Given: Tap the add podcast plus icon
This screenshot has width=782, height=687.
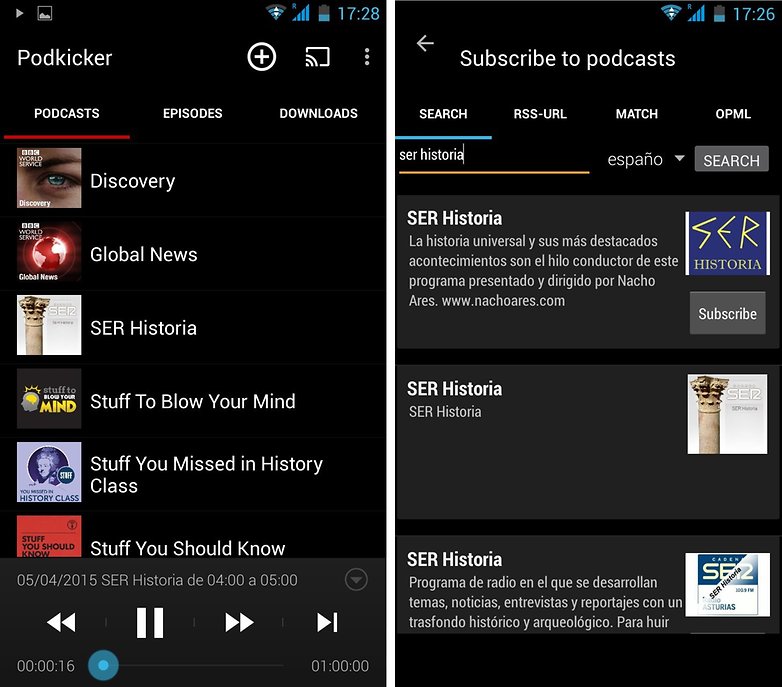Looking at the screenshot, I should tap(261, 57).
